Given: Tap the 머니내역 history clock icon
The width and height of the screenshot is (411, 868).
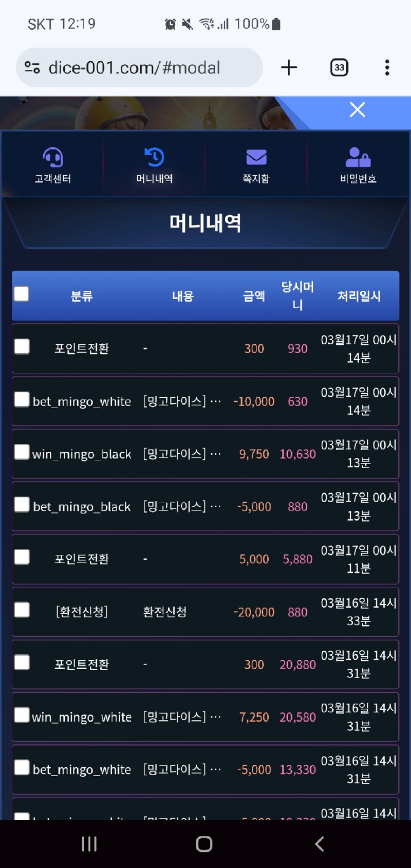Looking at the screenshot, I should coord(154,158).
